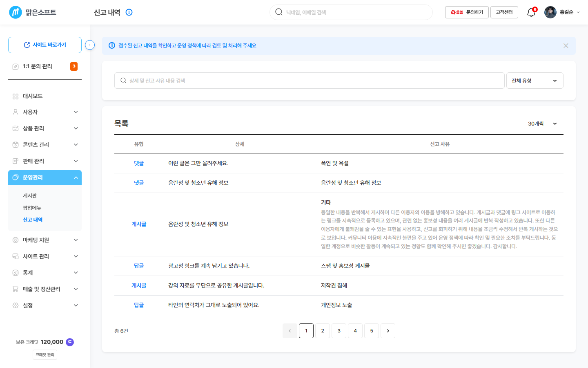Expand the 통계 chevron
The width and height of the screenshot is (588, 368).
tap(76, 273)
